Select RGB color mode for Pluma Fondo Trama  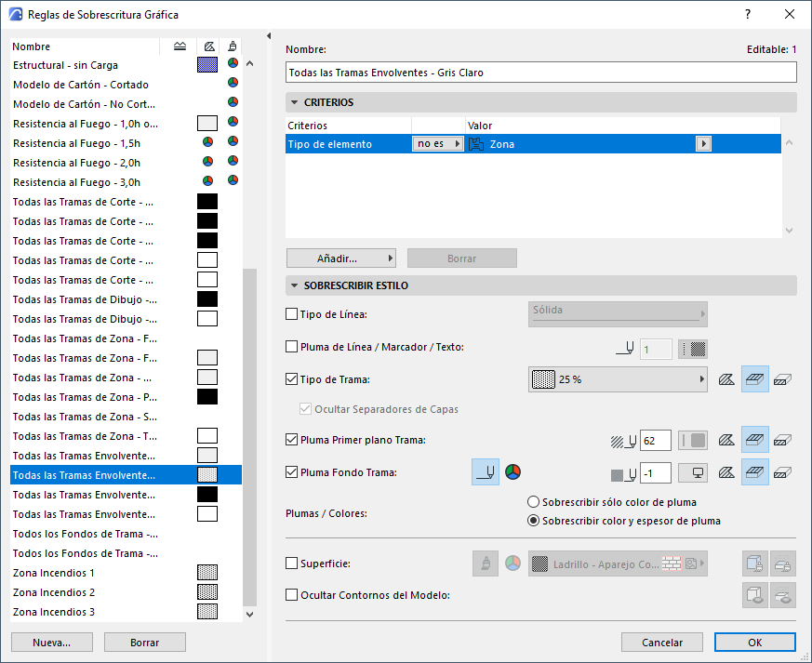[512, 471]
